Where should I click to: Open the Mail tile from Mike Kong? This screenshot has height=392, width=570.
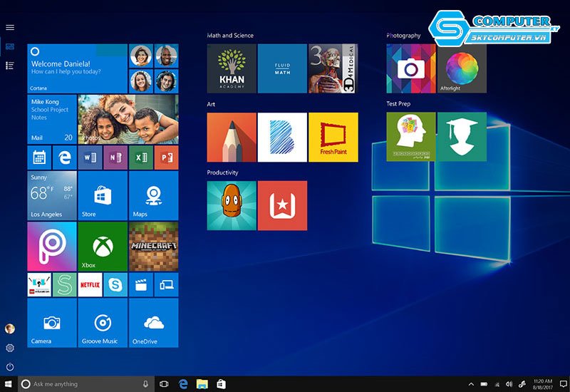(x=52, y=120)
